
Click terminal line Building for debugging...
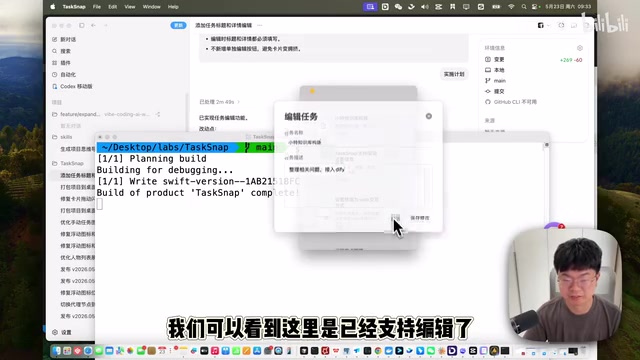pos(165,170)
